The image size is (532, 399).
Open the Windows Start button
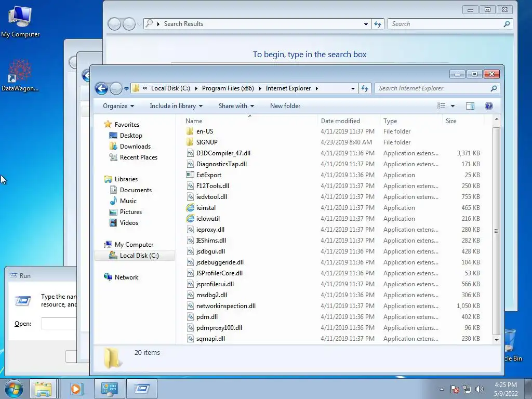point(14,389)
